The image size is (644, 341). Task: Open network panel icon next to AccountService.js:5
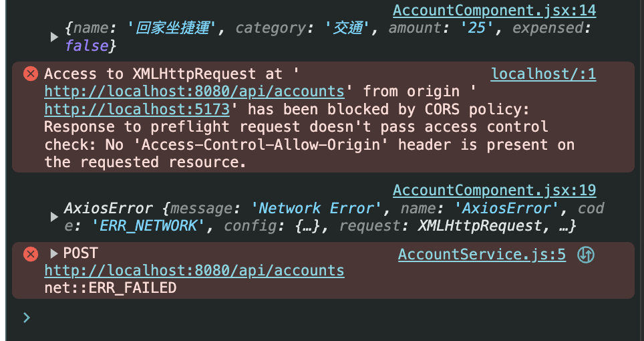pos(586,255)
